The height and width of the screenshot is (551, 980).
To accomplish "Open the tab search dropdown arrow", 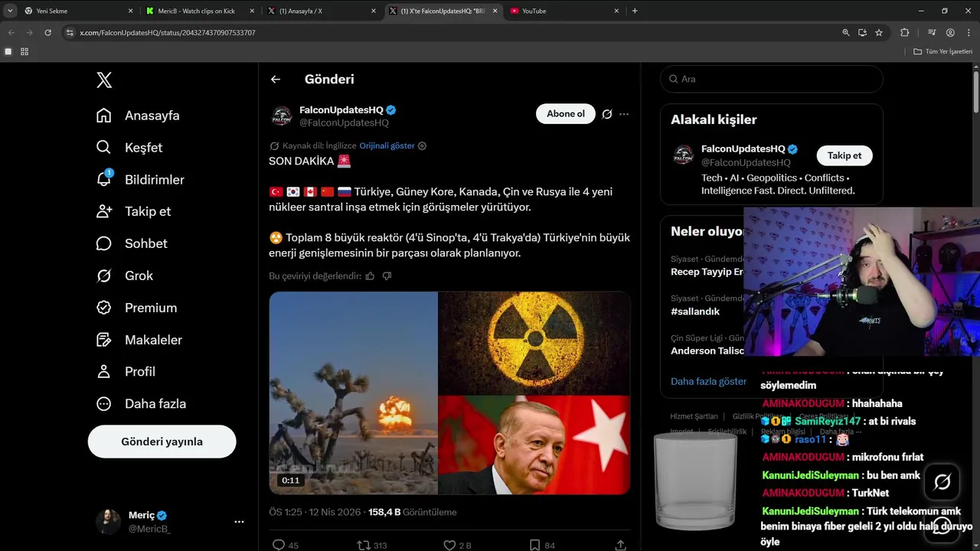I will [x=10, y=11].
